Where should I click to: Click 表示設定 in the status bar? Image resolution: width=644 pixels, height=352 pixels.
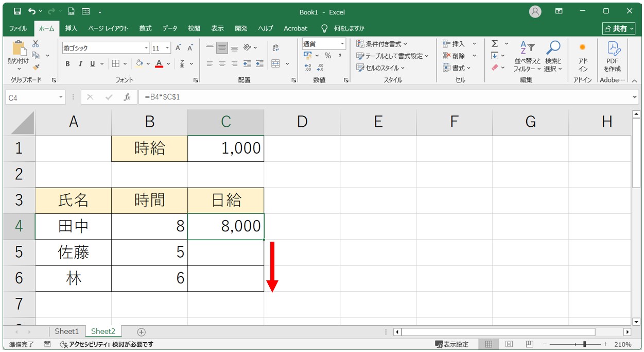(452, 344)
